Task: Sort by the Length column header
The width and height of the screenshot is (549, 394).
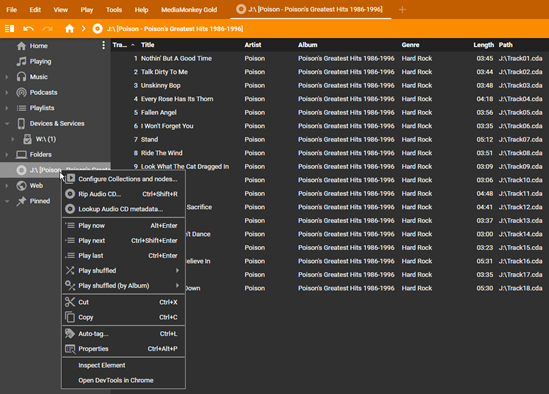Action: [x=483, y=45]
